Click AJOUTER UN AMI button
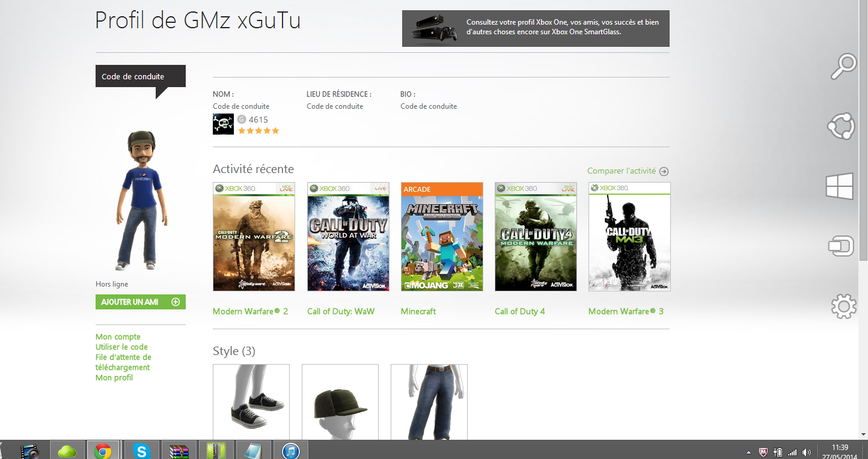 click(x=141, y=302)
